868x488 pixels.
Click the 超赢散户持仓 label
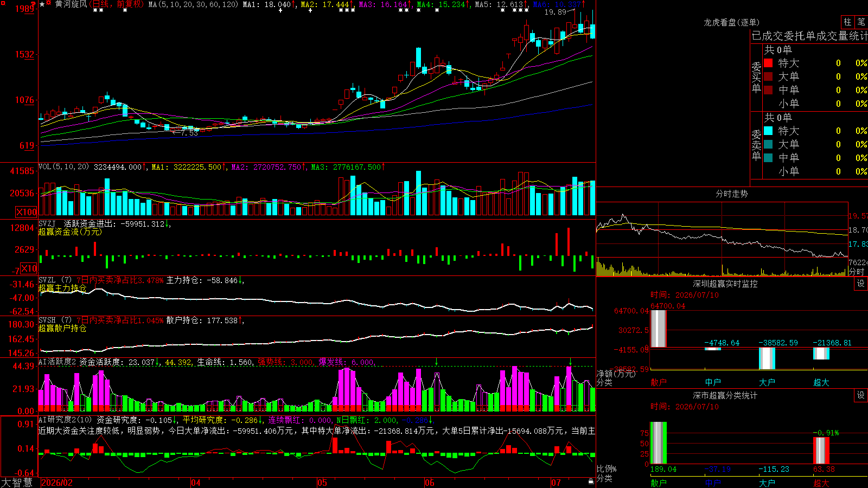click(62, 328)
